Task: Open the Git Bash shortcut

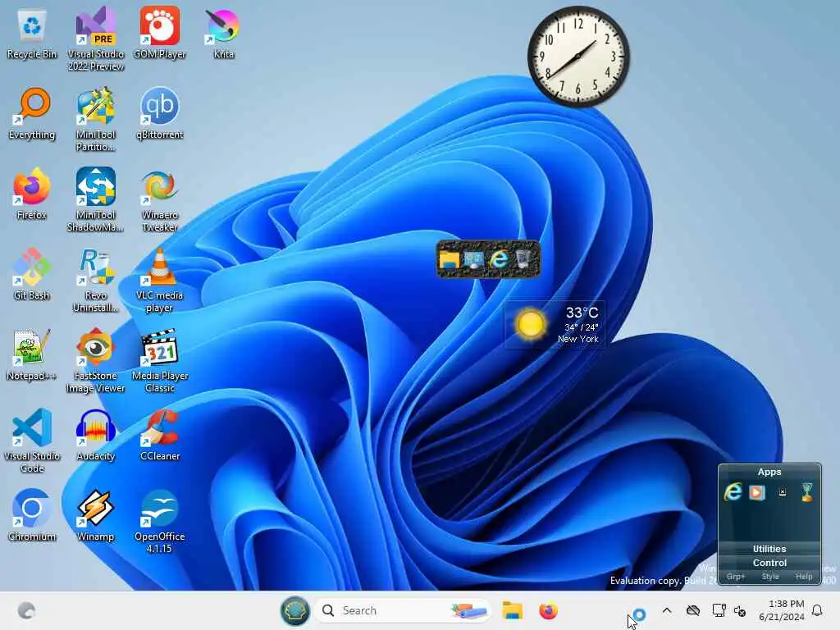Action: [x=32, y=274]
